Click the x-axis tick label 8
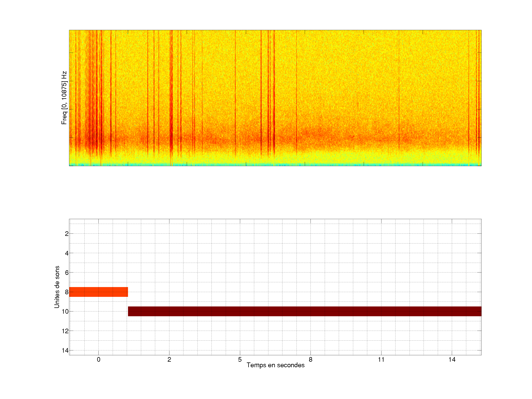532x399 pixels. (x=311, y=359)
